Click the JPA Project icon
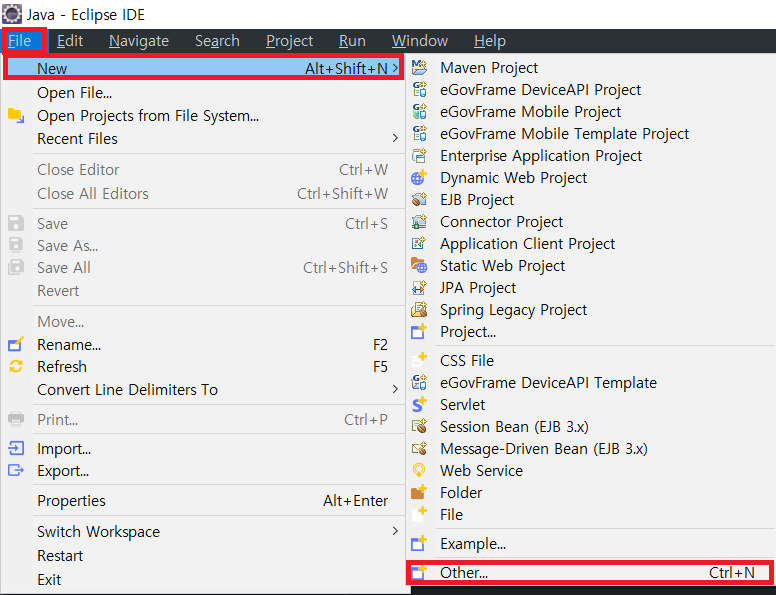 [x=419, y=287]
